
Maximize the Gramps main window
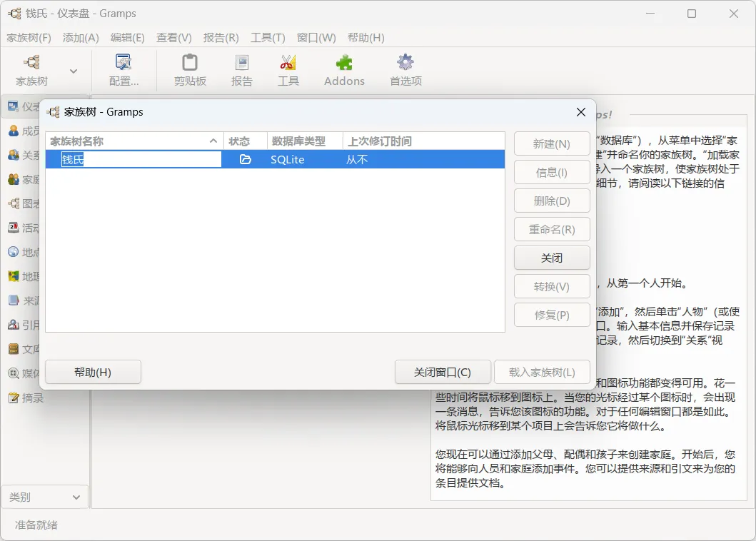point(691,14)
